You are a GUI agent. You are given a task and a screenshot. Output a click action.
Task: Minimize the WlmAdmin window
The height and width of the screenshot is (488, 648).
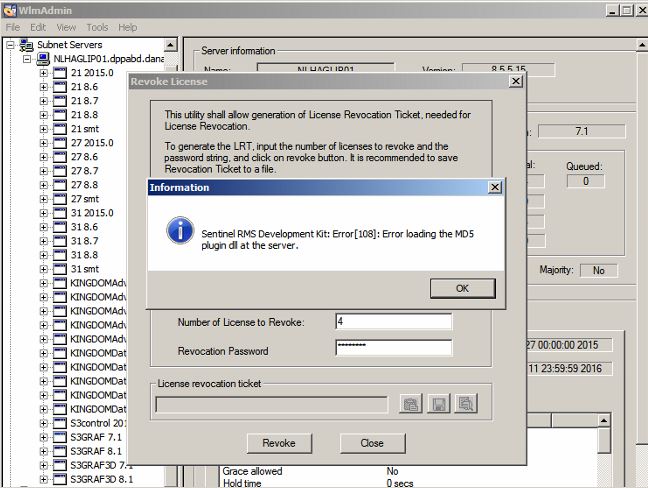tap(612, 10)
